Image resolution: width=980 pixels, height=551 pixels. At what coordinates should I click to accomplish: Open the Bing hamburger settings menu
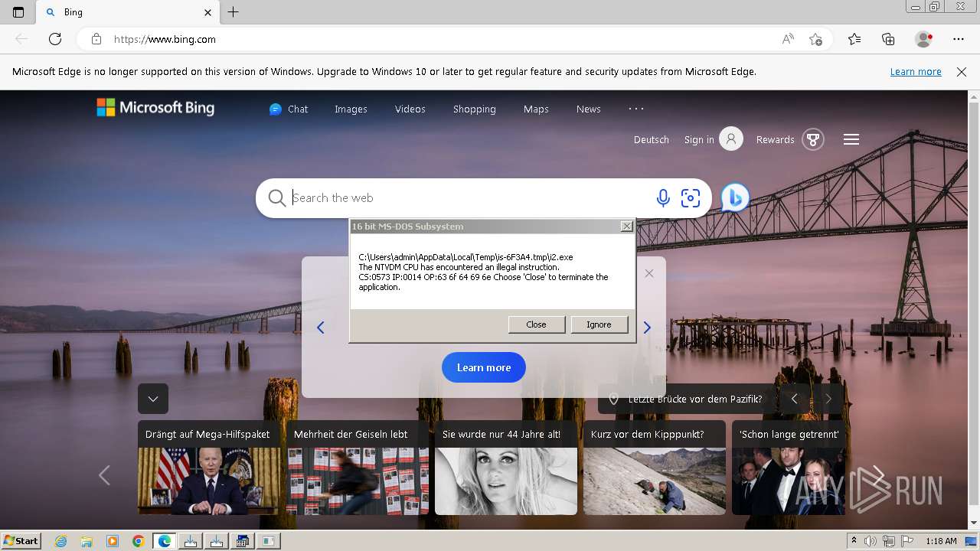[851, 139]
